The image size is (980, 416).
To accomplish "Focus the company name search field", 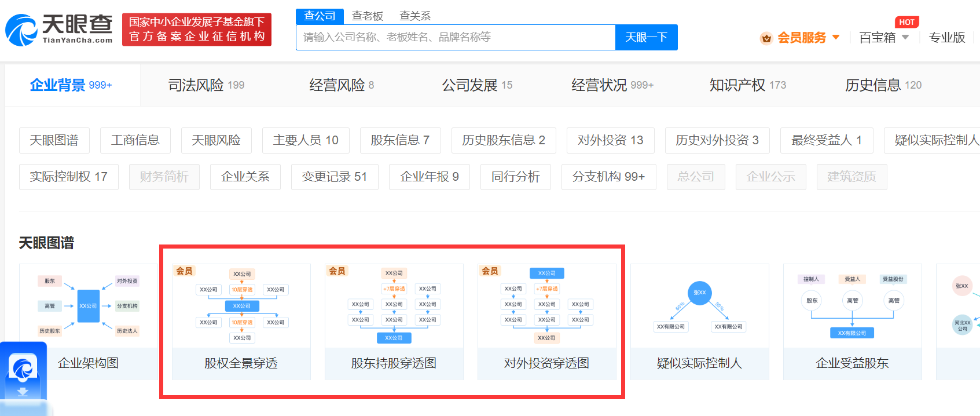I will pos(455,38).
